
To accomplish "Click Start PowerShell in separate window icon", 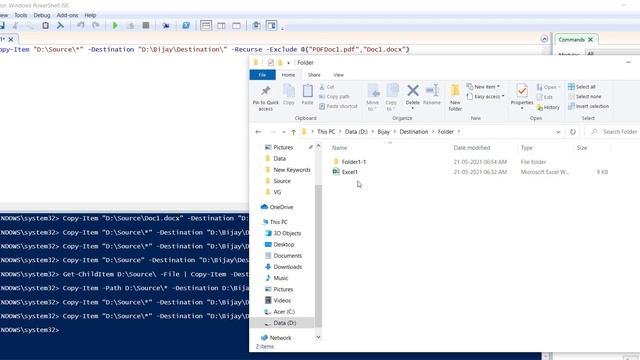I will point(186,25).
